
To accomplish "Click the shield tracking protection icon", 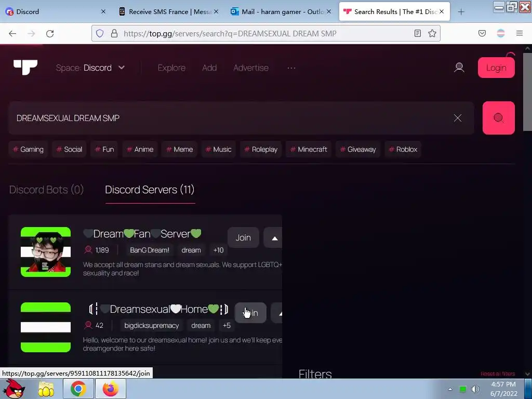I will (x=99, y=33).
